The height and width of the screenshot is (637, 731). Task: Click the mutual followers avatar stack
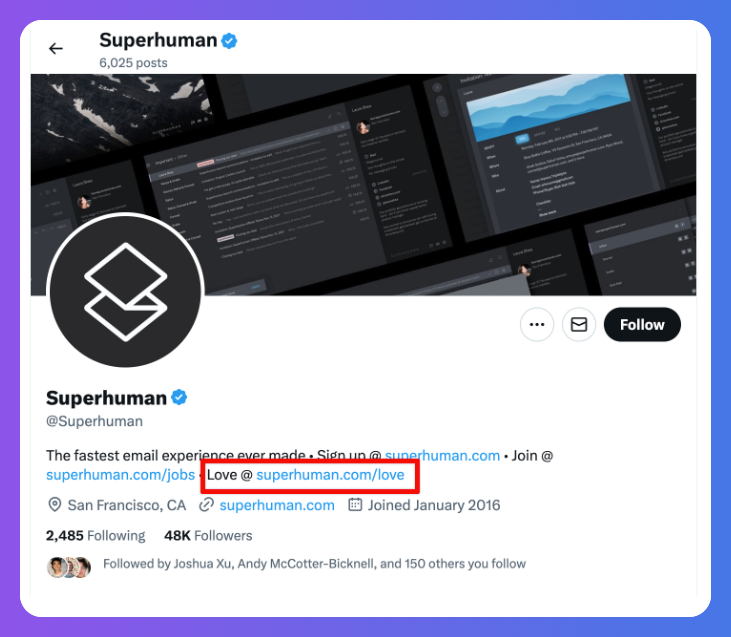(69, 567)
